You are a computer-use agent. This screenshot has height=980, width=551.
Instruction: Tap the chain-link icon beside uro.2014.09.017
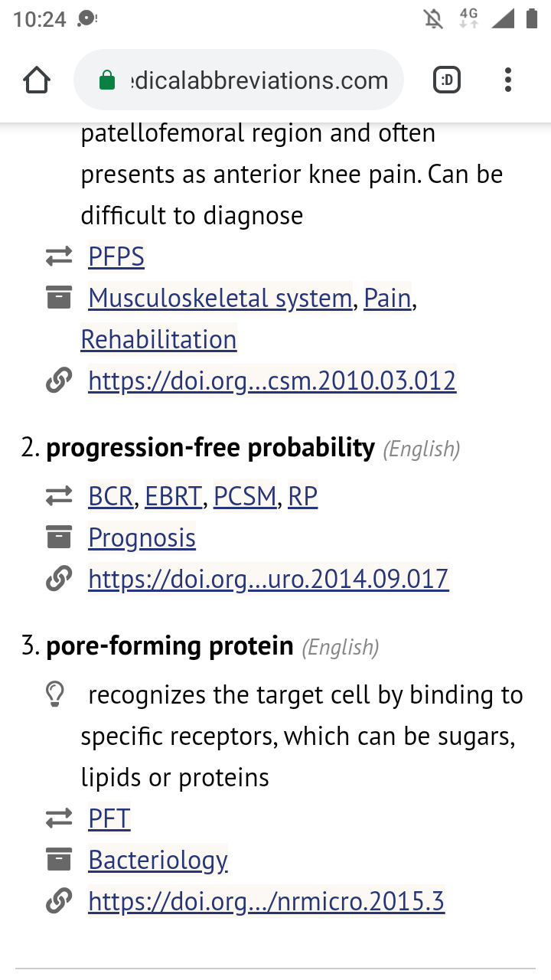click(x=59, y=579)
